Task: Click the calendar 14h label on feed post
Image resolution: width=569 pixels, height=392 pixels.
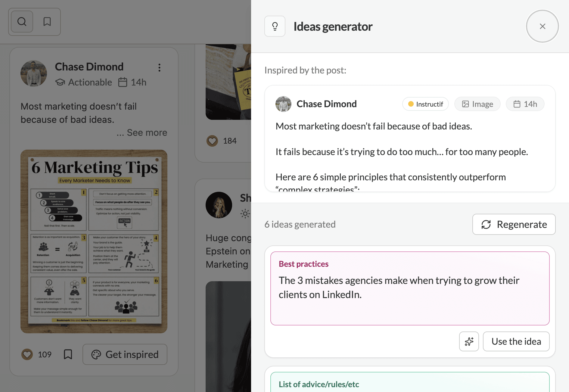Action: [132, 82]
